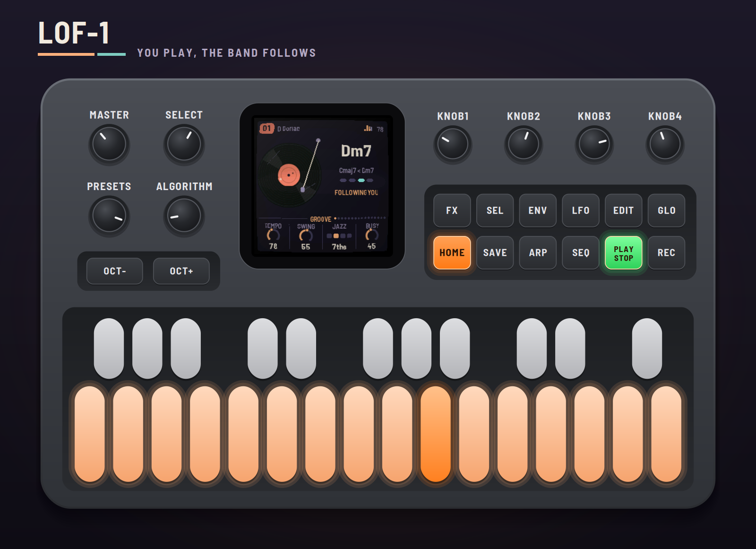Click the FOLLOWING YOU status text
Viewport: 756px width, 549px height.
pos(356,192)
